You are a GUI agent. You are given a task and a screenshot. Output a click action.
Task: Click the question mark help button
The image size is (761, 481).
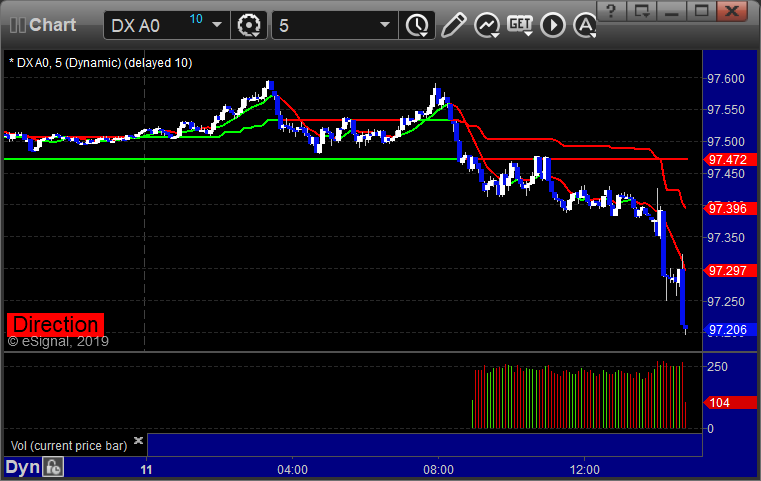(611, 11)
